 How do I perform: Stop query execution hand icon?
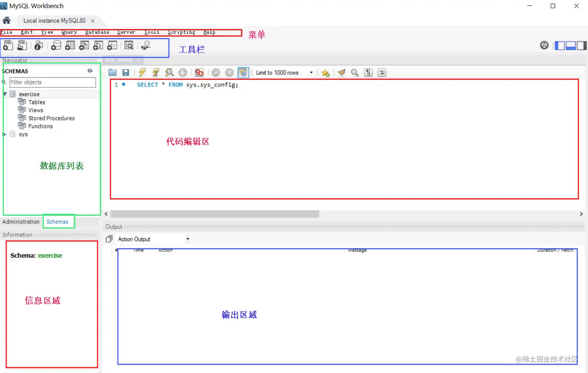coord(183,72)
